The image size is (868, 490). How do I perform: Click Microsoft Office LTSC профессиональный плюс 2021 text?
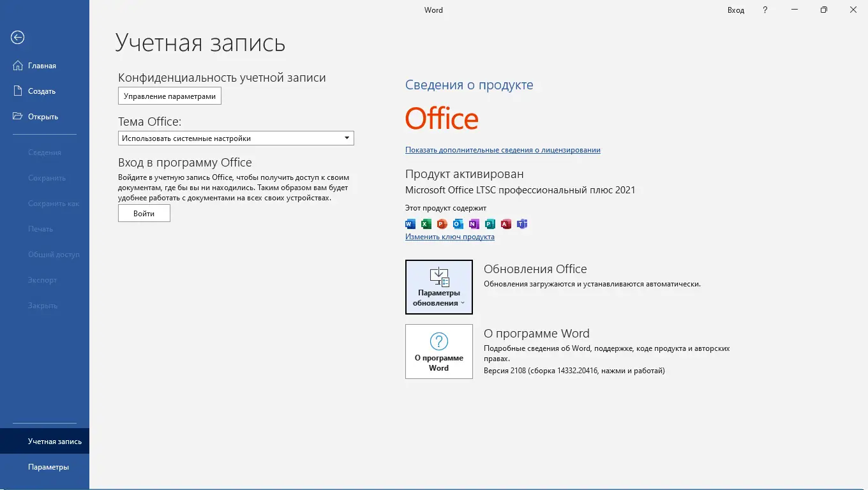[x=520, y=190]
